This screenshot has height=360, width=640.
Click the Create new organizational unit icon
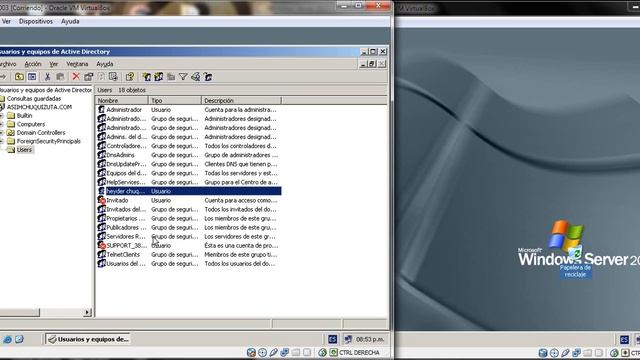click(x=171, y=77)
